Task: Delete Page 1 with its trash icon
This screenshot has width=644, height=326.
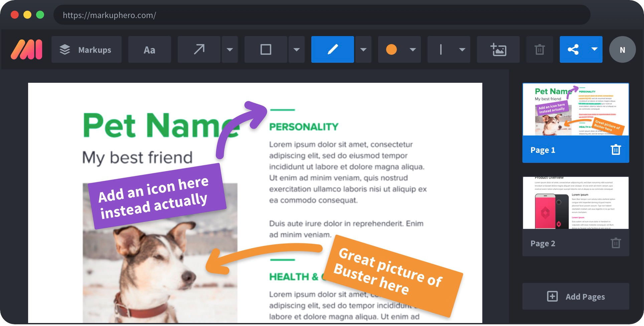Action: click(616, 150)
